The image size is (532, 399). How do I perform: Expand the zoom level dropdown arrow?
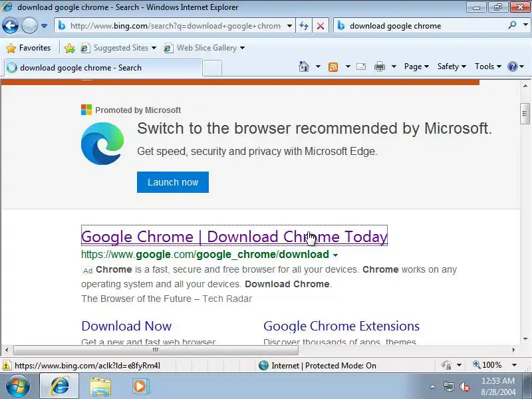pyautogui.click(x=514, y=365)
